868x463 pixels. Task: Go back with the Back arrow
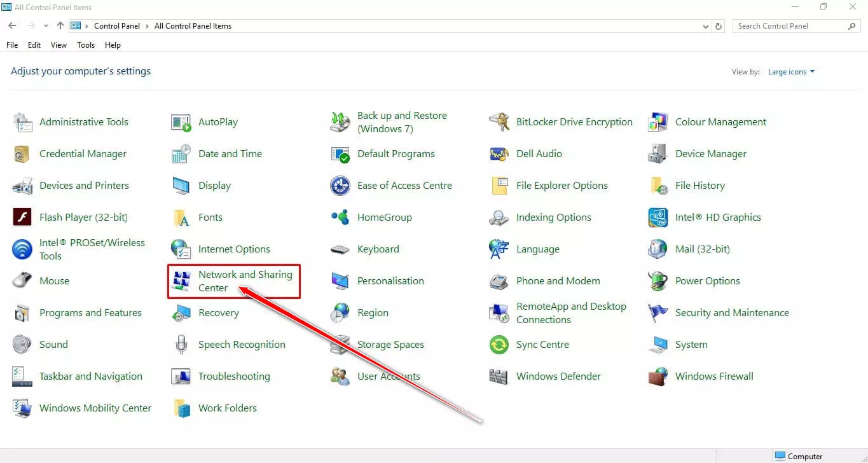tap(12, 26)
